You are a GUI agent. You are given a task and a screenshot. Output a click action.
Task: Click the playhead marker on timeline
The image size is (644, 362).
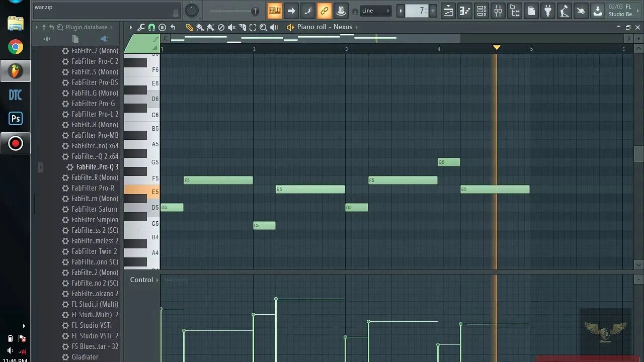pyautogui.click(x=497, y=47)
